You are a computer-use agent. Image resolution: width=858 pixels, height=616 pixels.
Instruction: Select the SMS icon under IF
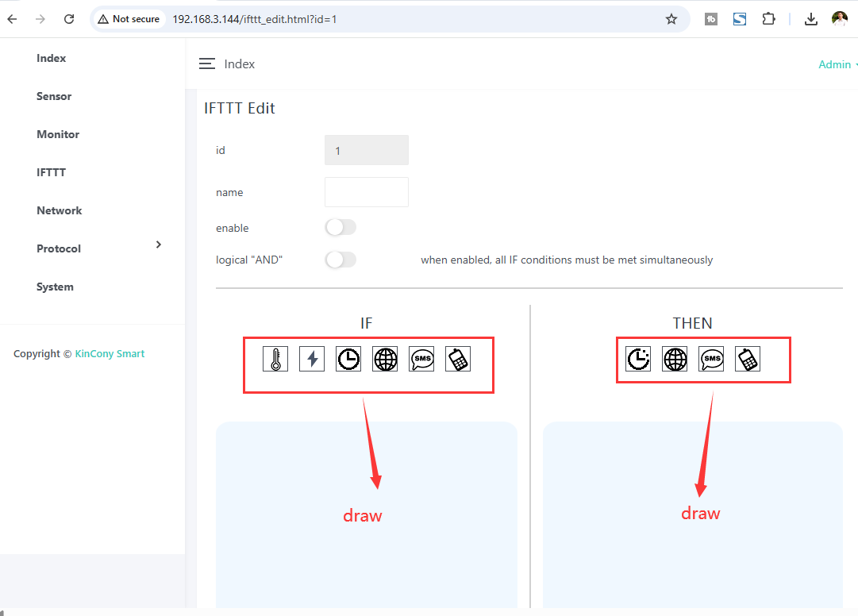pyautogui.click(x=421, y=360)
